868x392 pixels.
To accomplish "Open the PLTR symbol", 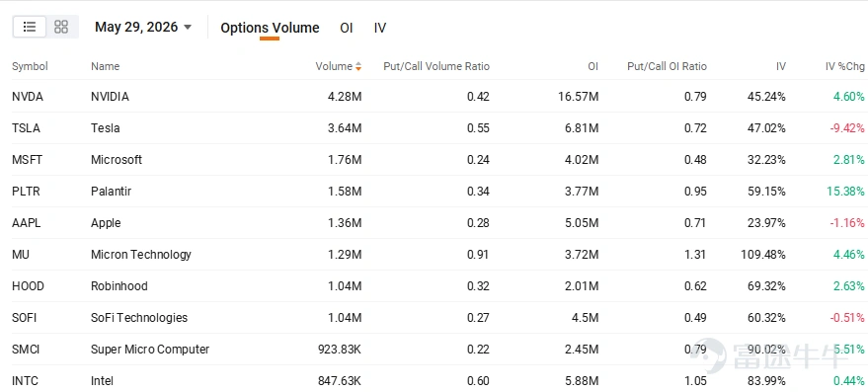I will [26, 192].
